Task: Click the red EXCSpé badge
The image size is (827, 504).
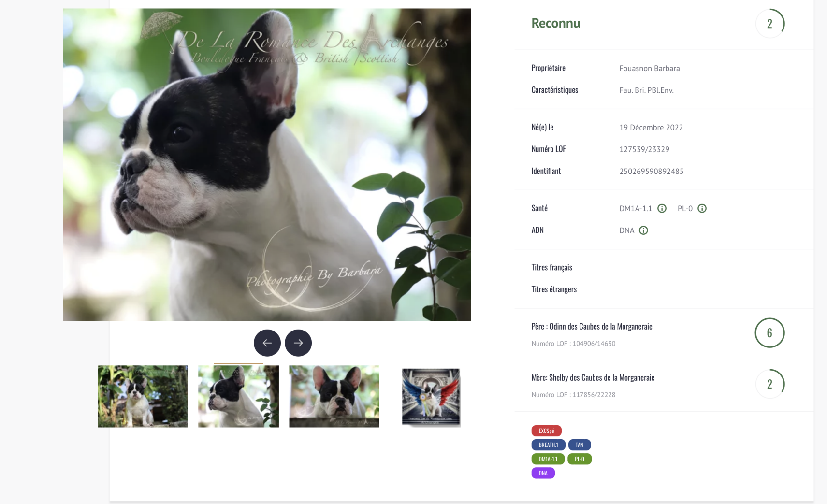Action: click(x=546, y=431)
